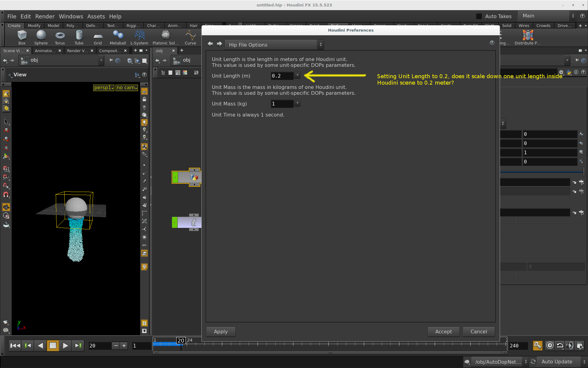Toggle the pin icon in Scene View path bar
This screenshot has height=368, width=588.
[x=111, y=60]
